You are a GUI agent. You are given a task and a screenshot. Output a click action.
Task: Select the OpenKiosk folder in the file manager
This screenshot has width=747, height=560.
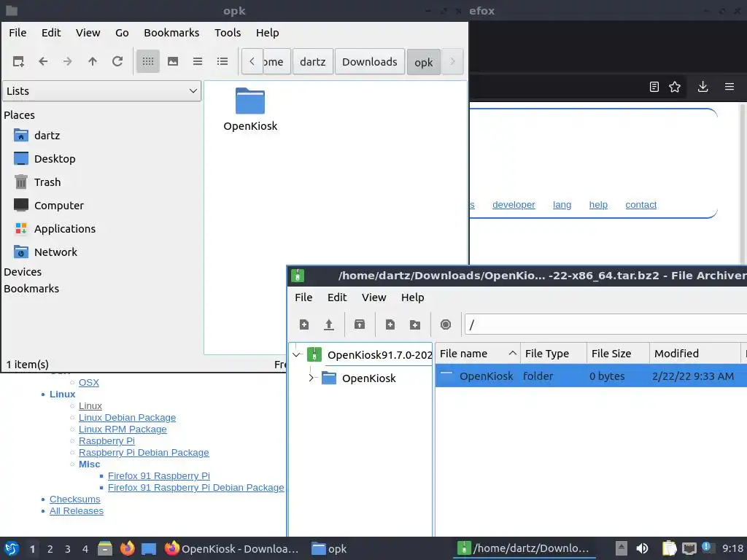coord(250,109)
